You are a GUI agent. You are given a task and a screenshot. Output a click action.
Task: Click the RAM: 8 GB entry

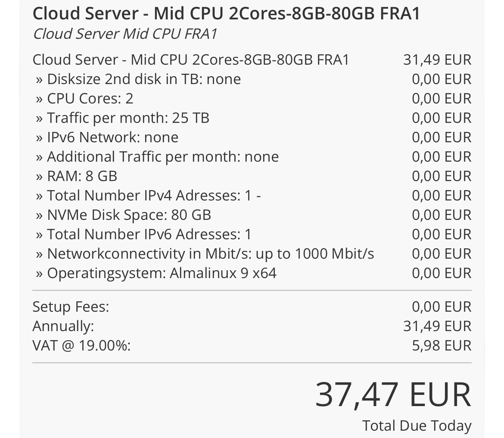point(76,176)
